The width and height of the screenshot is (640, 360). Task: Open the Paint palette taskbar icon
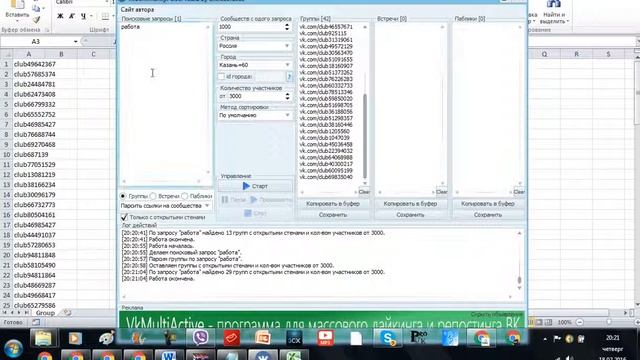(x=107, y=338)
